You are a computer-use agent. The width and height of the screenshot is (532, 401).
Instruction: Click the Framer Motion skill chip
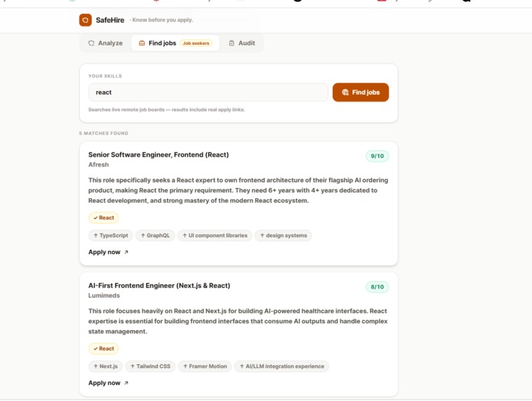tap(205, 366)
